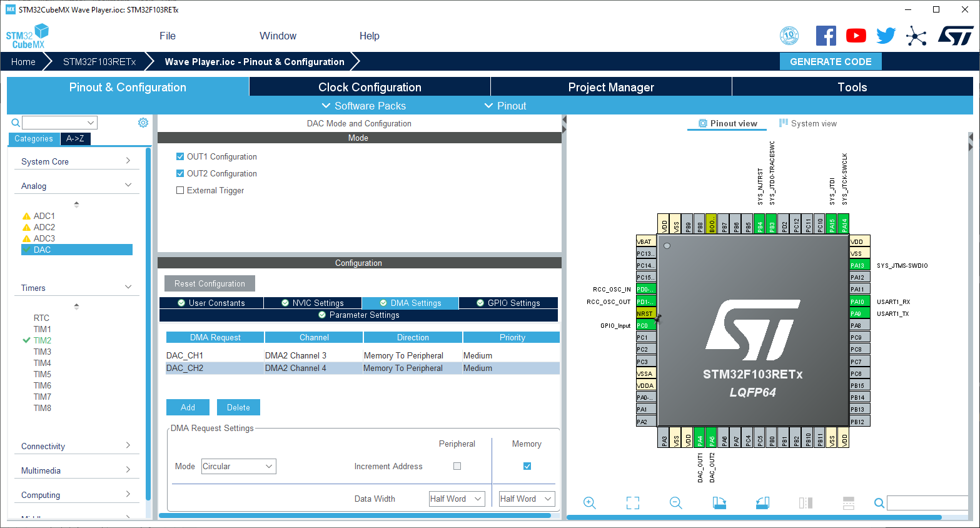Select the PC0 GPIO_Input pin
980x528 pixels.
[x=646, y=325]
